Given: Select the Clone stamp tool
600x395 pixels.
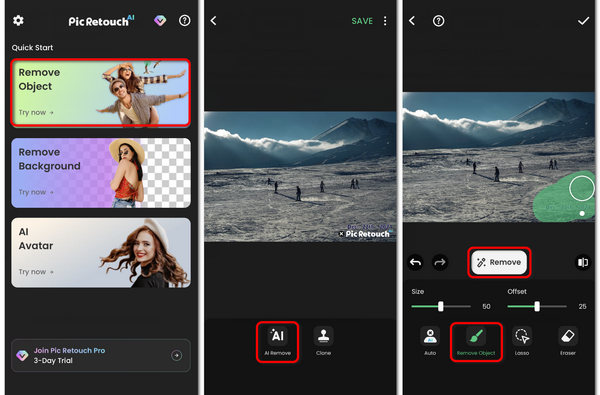Looking at the screenshot, I should point(323,342).
